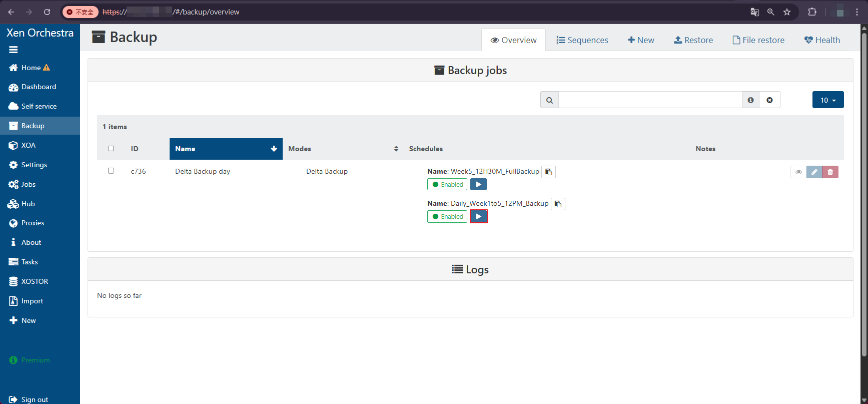Toggle Enabled for Daily_Week1to5_12PM_Backup schedule
Image resolution: width=868 pixels, height=404 pixels.
[447, 216]
